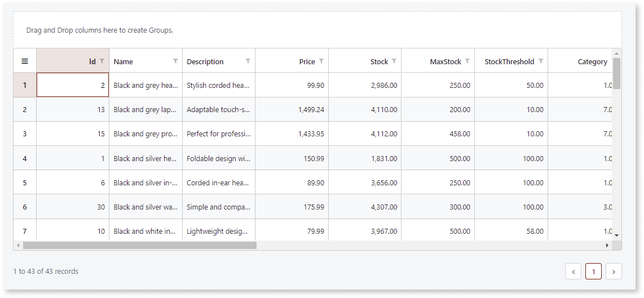Click the Stock column filter icon
The image size is (644, 298).
[394, 61]
